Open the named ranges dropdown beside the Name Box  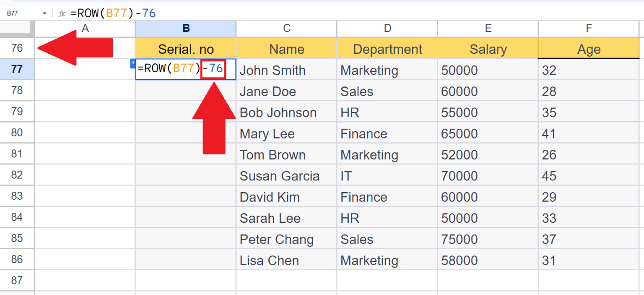tap(44, 13)
